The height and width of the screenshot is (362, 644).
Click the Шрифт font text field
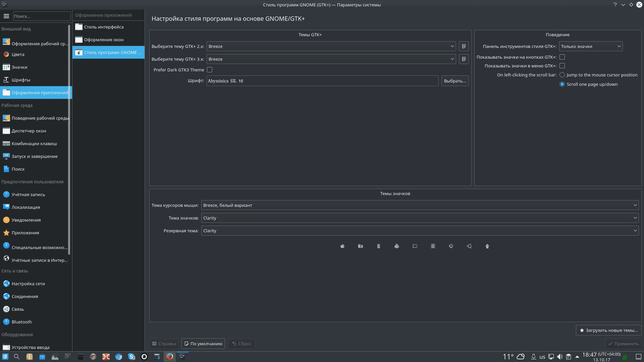click(322, 81)
